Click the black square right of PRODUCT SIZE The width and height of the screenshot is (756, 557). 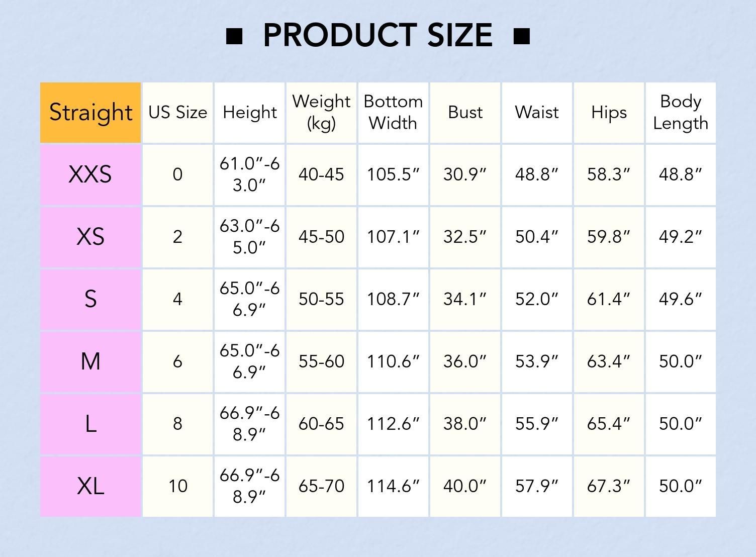tap(522, 36)
